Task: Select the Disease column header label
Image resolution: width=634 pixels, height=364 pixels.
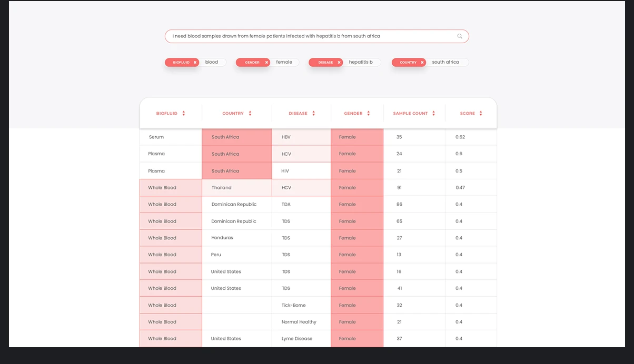Action: [298, 113]
